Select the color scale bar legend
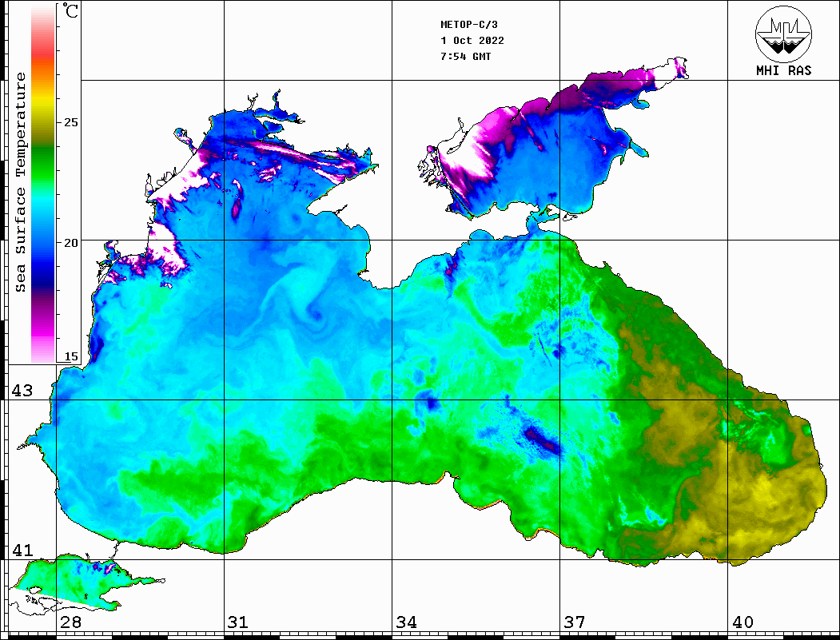Screen dimensions: 840x640 [43, 184]
